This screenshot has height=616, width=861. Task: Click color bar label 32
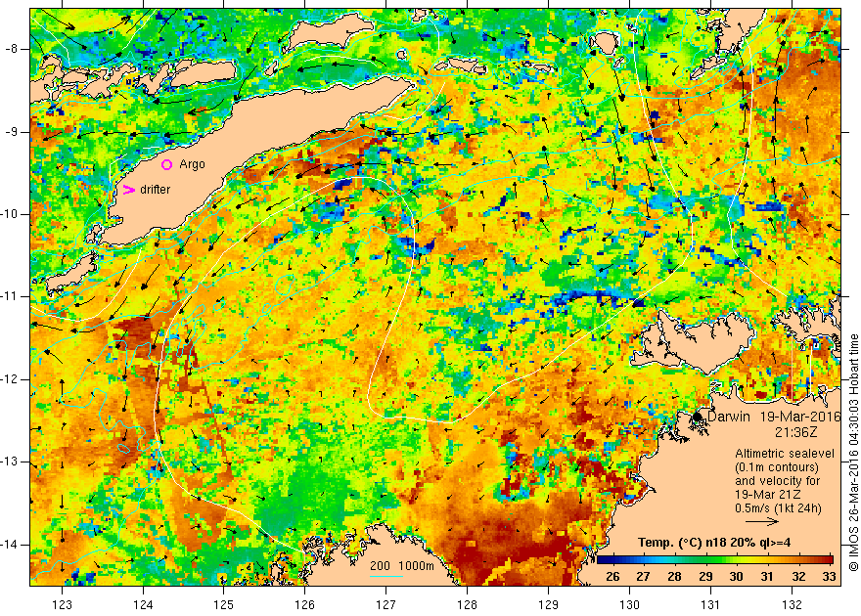[x=798, y=577]
